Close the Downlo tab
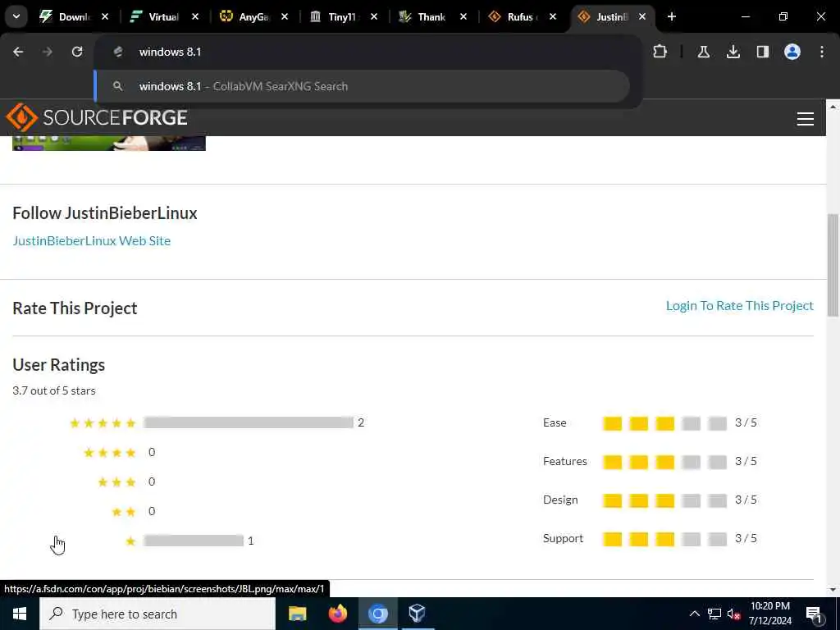Image resolution: width=840 pixels, height=630 pixels. 105,16
